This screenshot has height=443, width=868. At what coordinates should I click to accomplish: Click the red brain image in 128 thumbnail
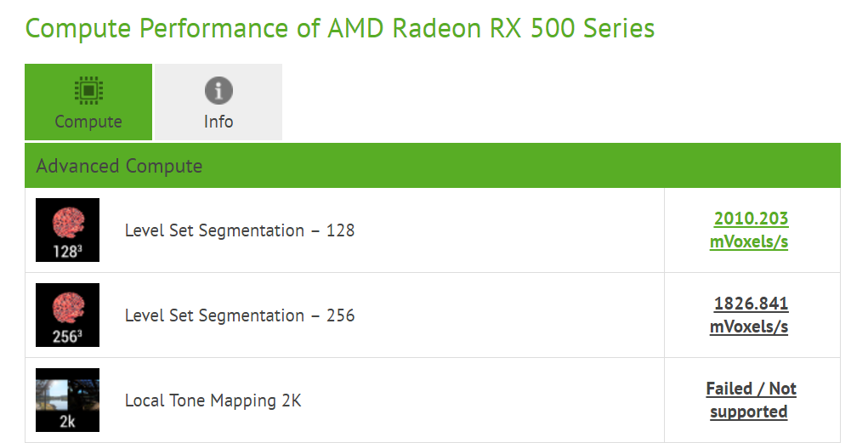67,223
